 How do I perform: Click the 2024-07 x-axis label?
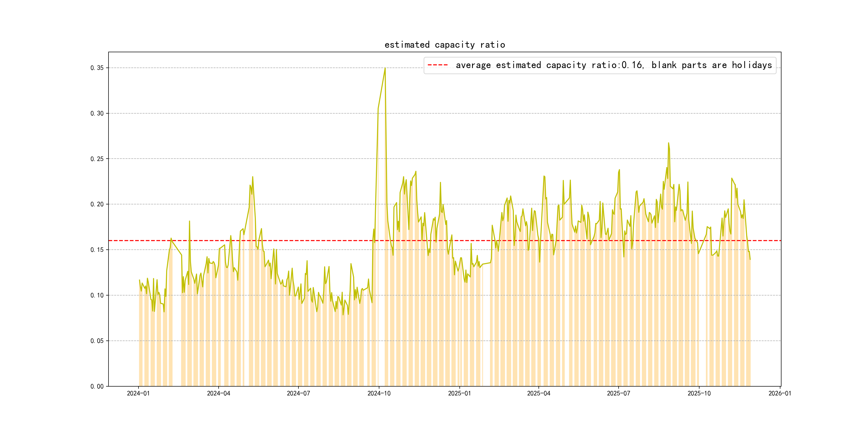(x=298, y=394)
